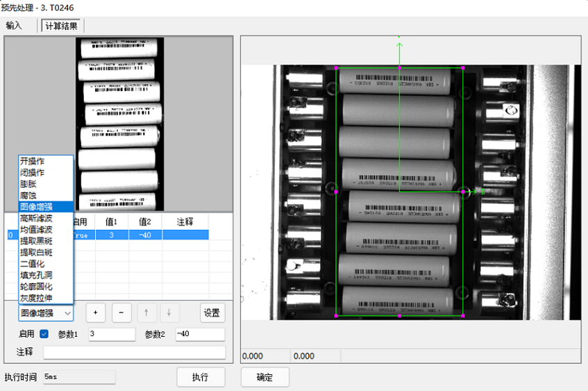Grab the ROI left-edge midpoint handle
This screenshot has height=391, width=588.
(x=336, y=192)
